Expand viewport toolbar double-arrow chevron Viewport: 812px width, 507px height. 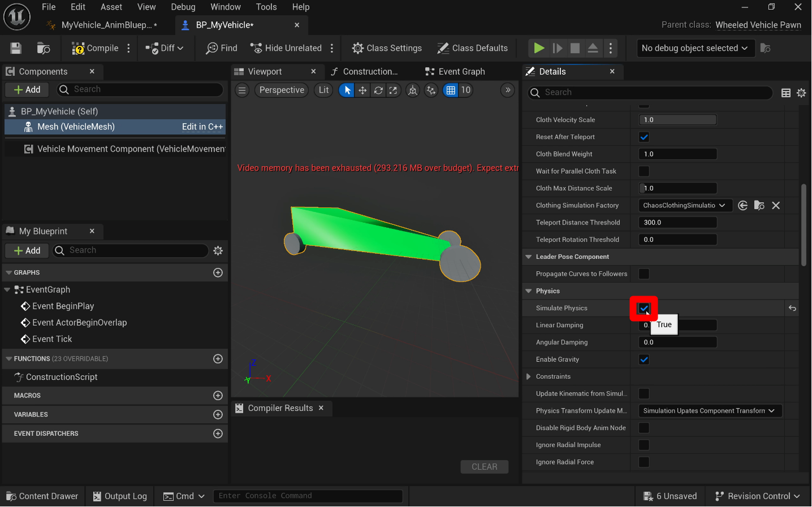[508, 90]
